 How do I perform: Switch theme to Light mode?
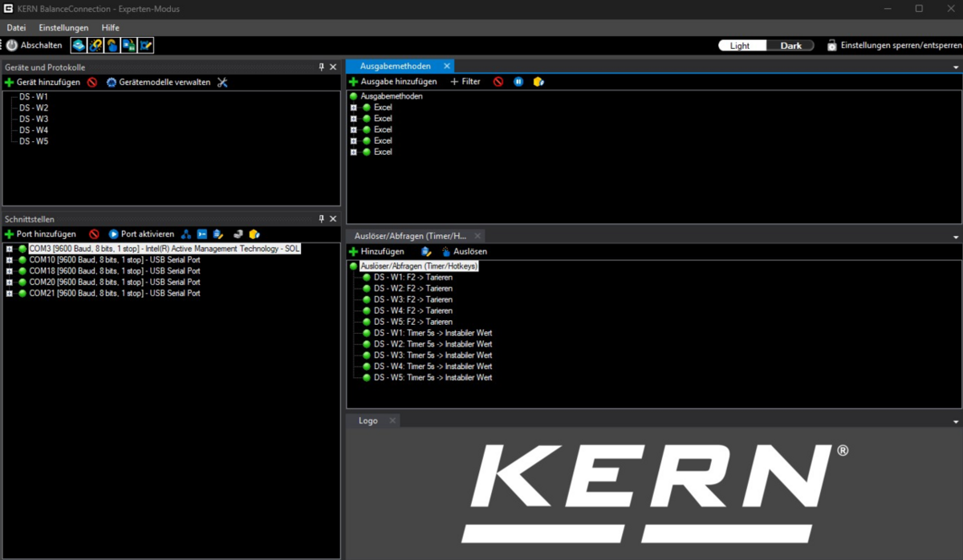(740, 46)
